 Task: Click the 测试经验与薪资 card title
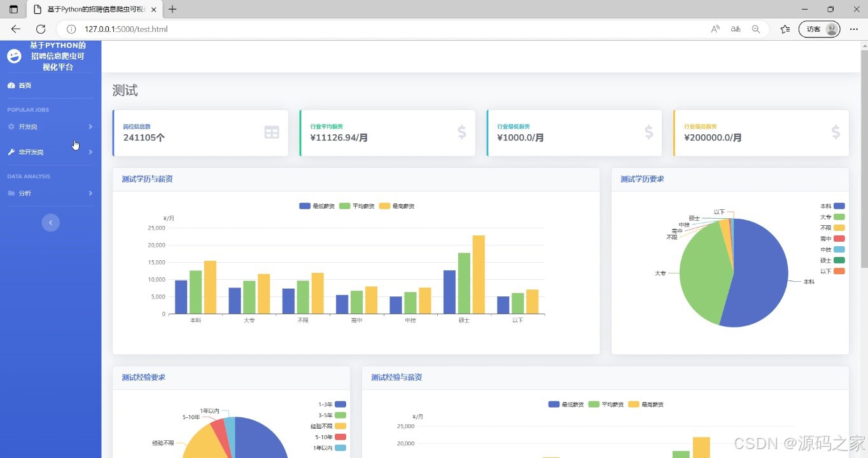click(x=396, y=377)
